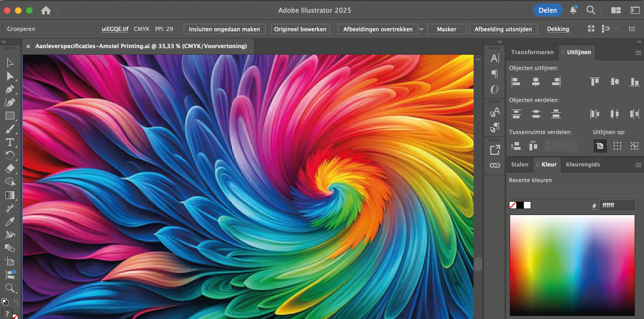
Task: Switch to the Transformeren tab
Action: [532, 52]
